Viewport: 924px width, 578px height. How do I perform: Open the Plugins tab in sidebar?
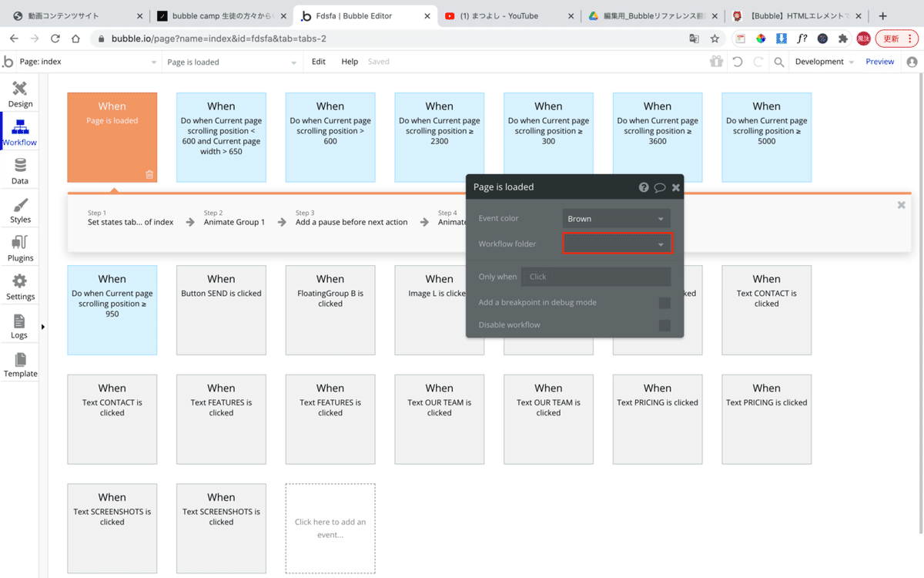click(x=20, y=248)
